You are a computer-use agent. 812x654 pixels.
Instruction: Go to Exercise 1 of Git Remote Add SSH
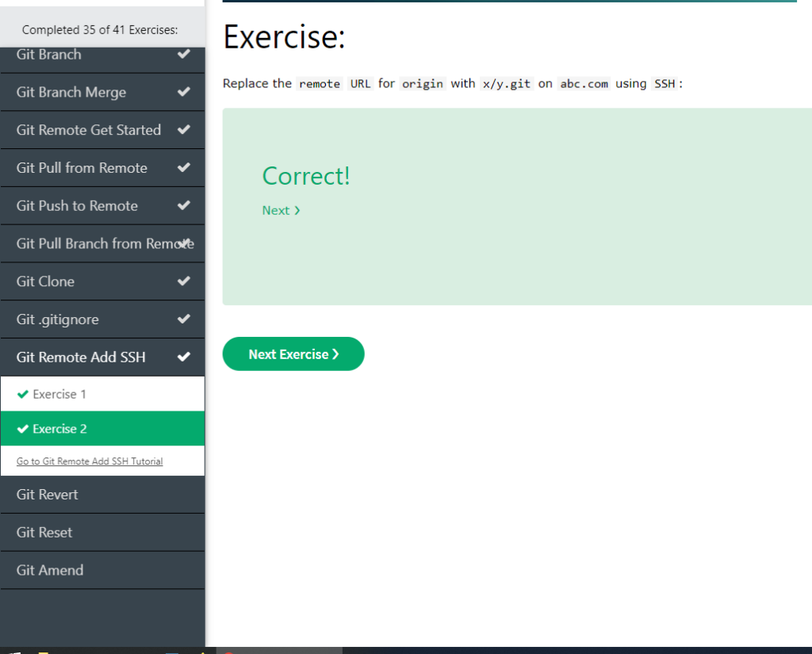pyautogui.click(x=102, y=394)
